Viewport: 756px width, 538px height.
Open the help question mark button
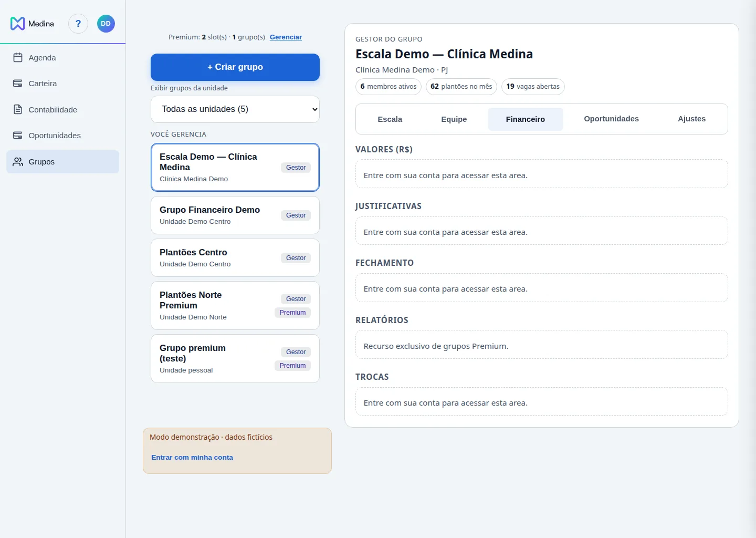coord(78,24)
